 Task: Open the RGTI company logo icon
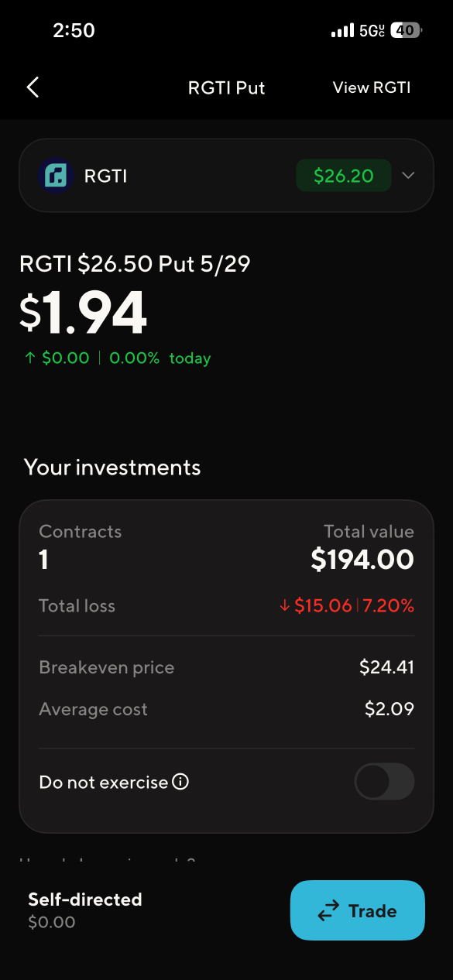coord(56,176)
